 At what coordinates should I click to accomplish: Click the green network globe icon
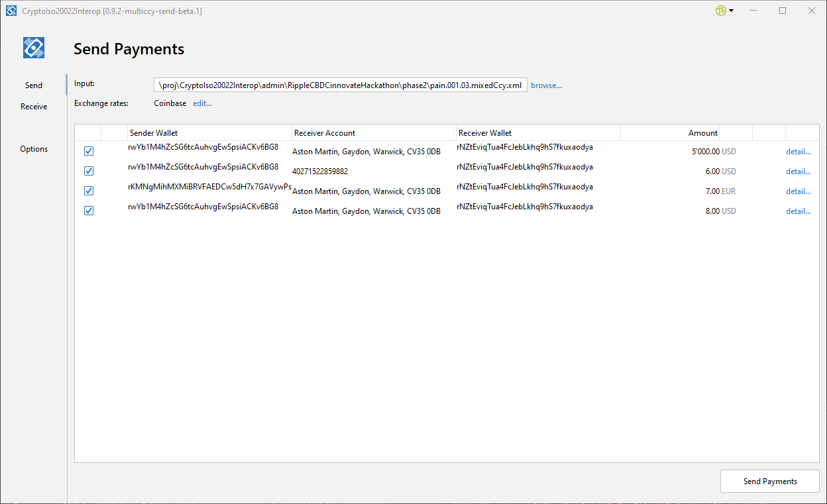coord(720,11)
